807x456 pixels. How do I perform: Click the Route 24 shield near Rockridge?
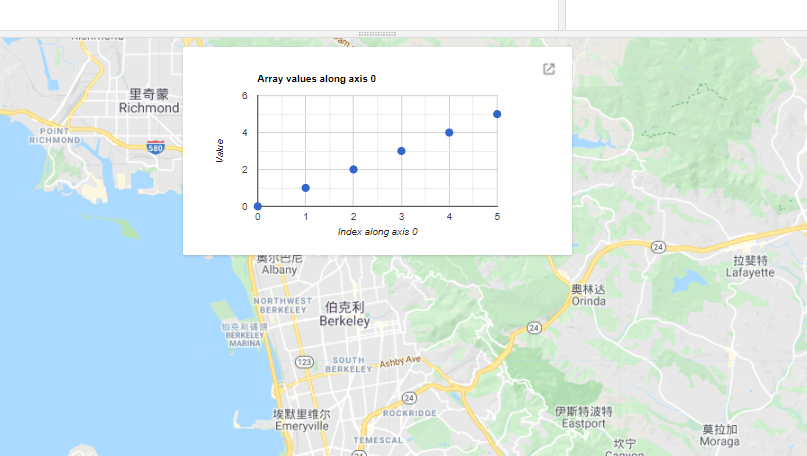coord(409,398)
